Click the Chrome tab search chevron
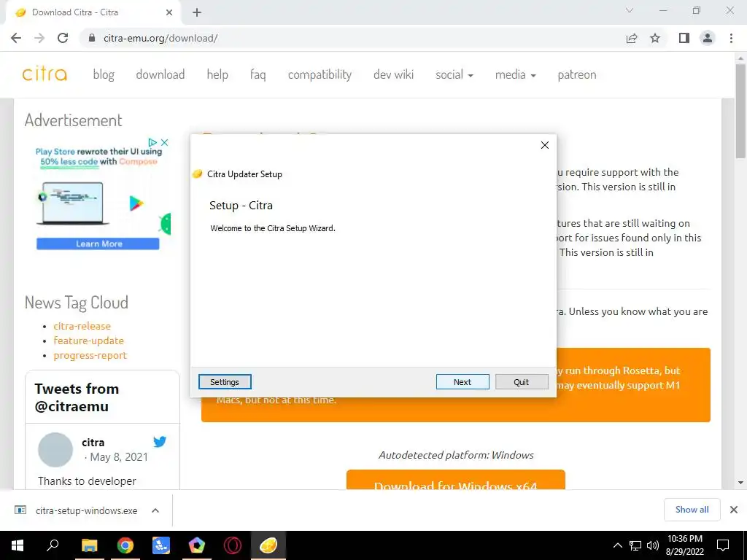Screen dimensions: 747x560 click(630, 10)
